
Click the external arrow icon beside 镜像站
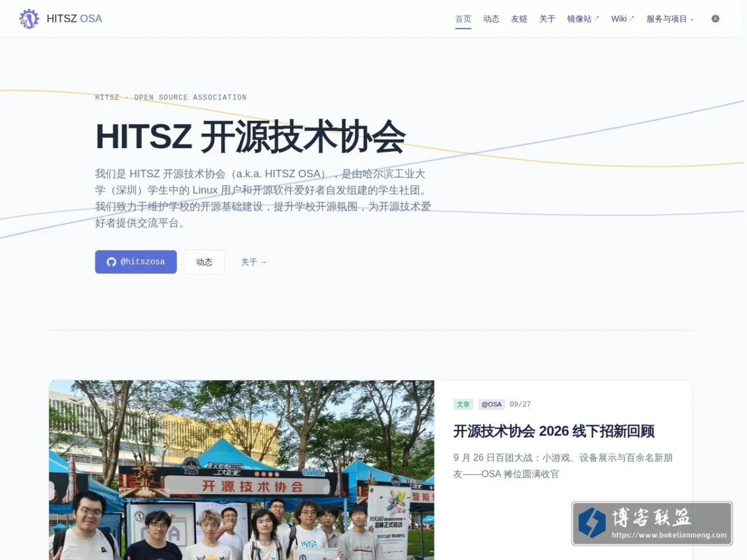596,19
